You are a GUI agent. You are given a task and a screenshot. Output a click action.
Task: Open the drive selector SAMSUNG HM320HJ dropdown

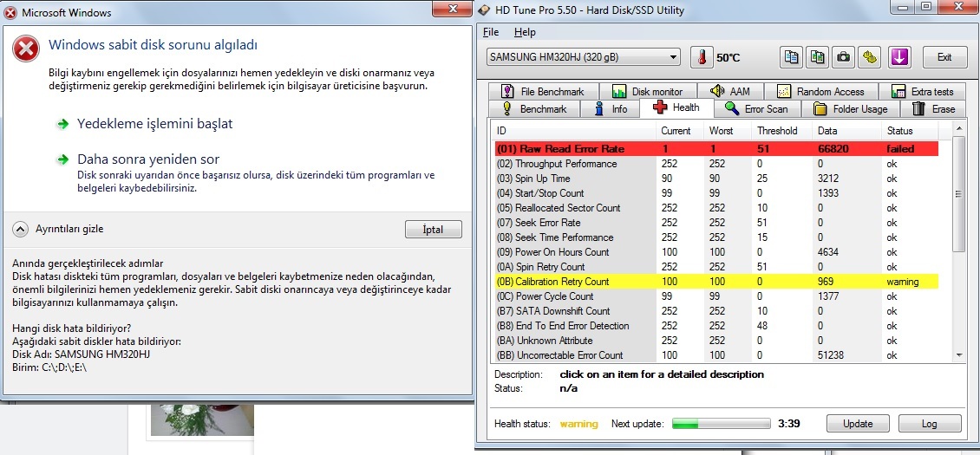click(583, 57)
